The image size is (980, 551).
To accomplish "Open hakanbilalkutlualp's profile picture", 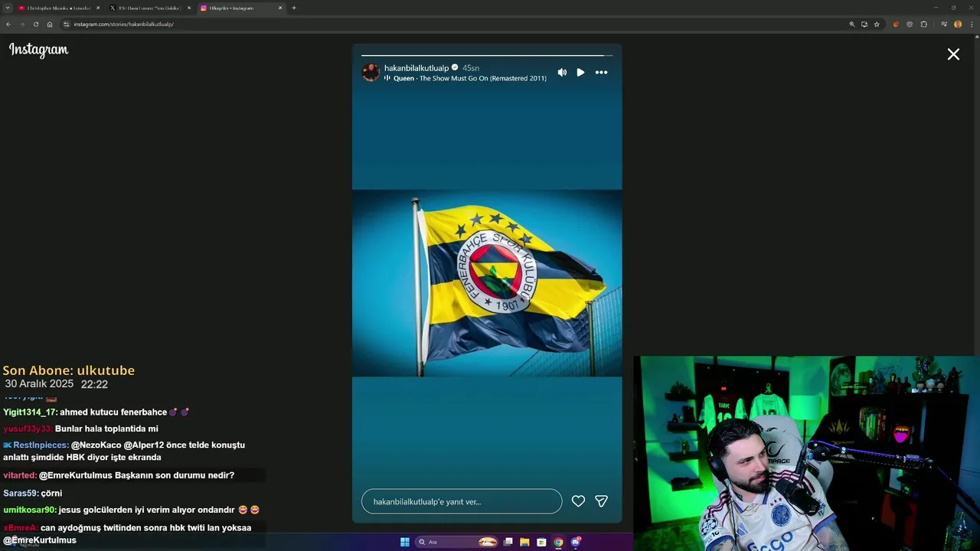I will click(371, 73).
